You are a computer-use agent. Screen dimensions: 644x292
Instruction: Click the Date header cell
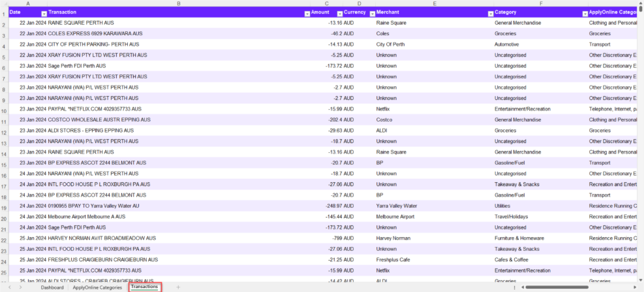point(27,12)
